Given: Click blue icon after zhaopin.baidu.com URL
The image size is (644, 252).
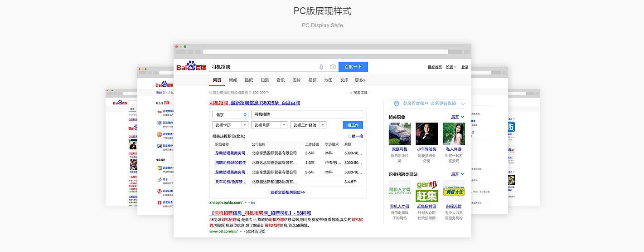Looking at the screenshot, I should 253,203.
